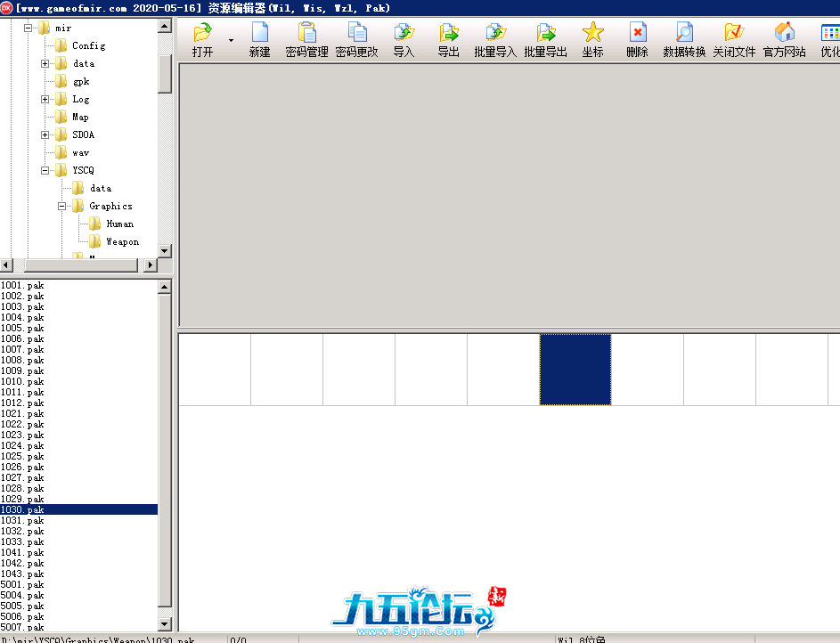
Task: Expand the data folder under mir
Action: (45, 64)
